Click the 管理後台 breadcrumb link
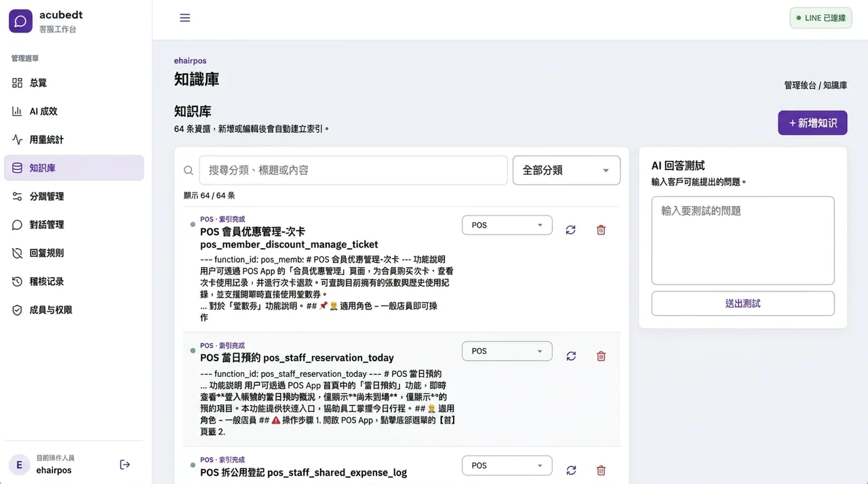Screen dimensions: 868x484 point(800,85)
